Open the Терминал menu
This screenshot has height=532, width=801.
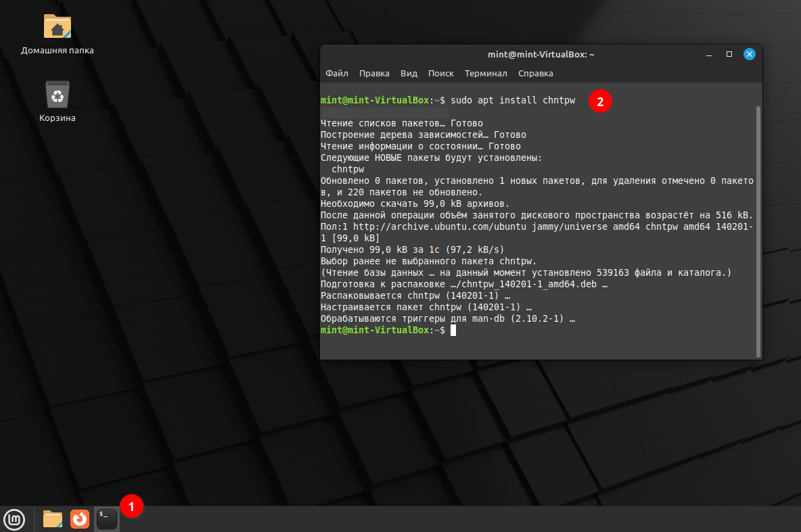pyautogui.click(x=486, y=73)
